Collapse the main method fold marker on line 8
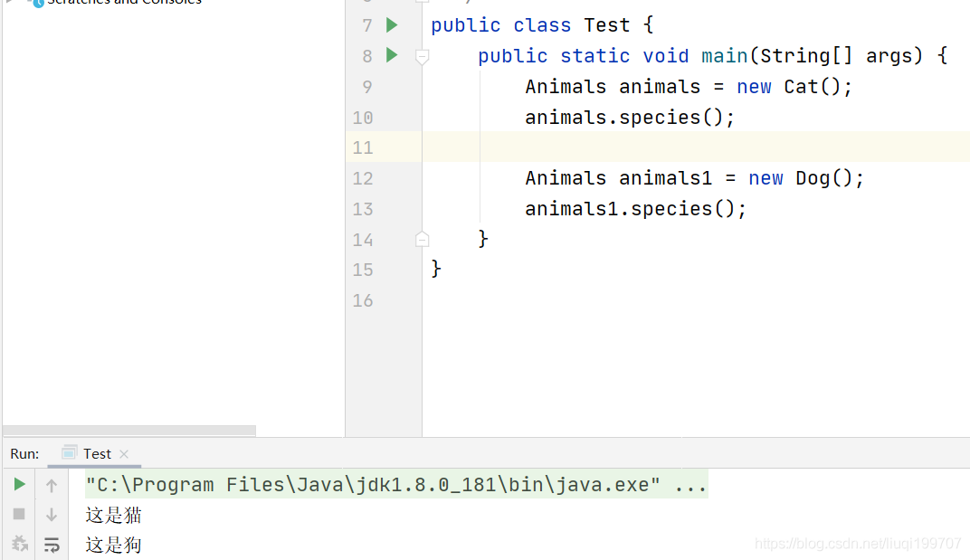Viewport: 970px width, 560px height. (422, 57)
